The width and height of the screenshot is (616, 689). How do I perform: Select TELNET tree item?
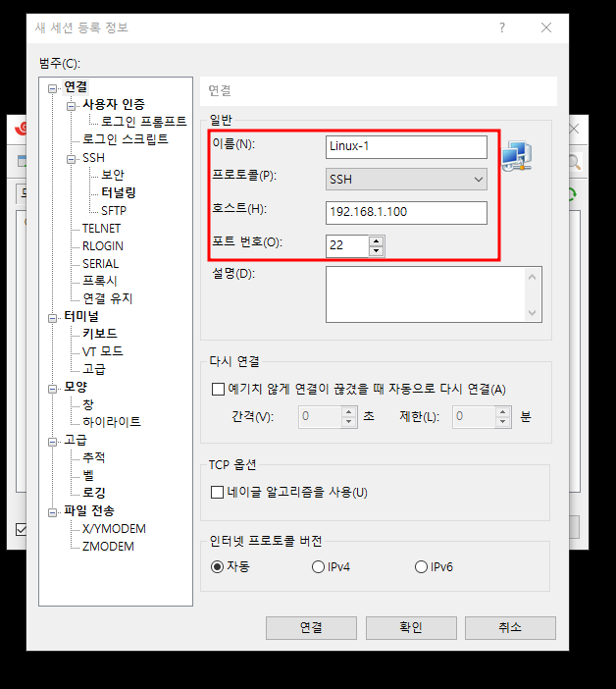point(101,229)
